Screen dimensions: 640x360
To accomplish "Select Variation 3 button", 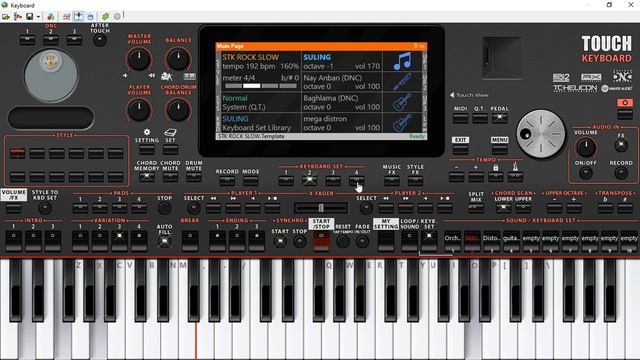I will tap(119, 240).
